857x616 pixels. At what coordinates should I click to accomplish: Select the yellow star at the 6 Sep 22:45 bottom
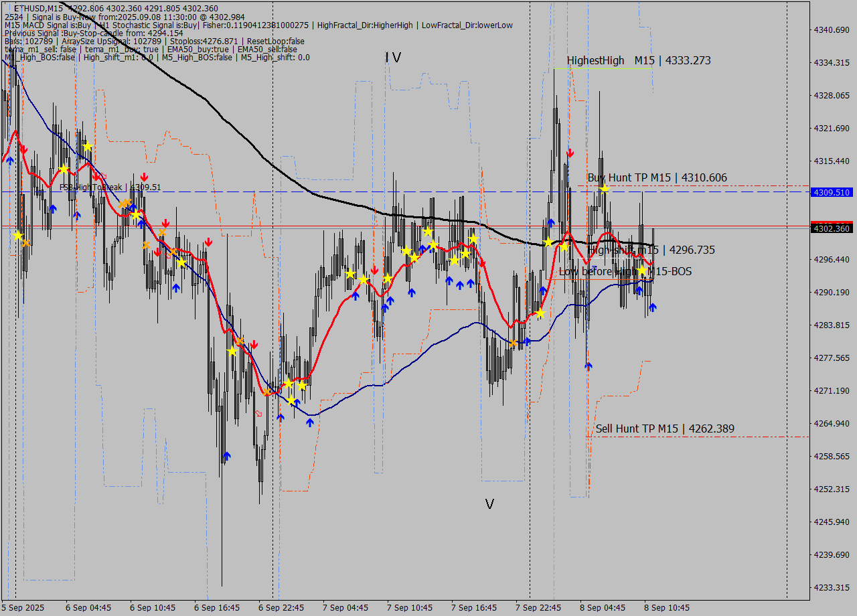pyautogui.click(x=291, y=400)
